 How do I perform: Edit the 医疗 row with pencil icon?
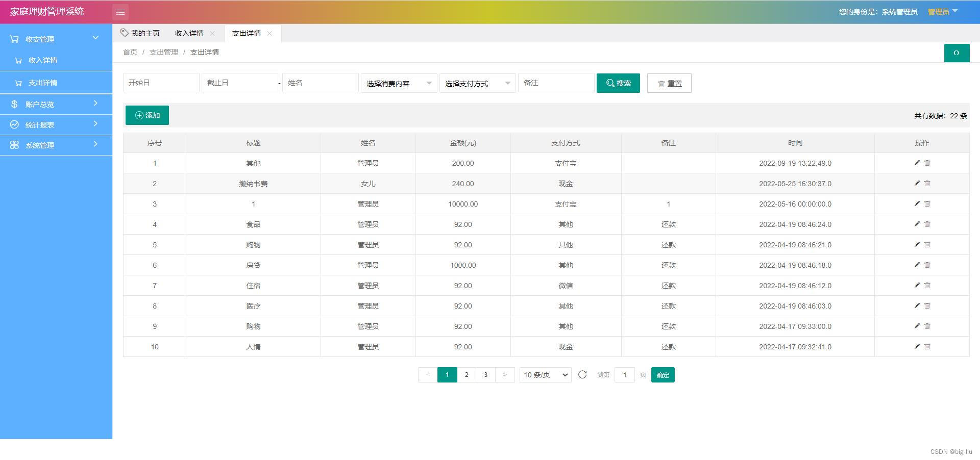pos(917,305)
